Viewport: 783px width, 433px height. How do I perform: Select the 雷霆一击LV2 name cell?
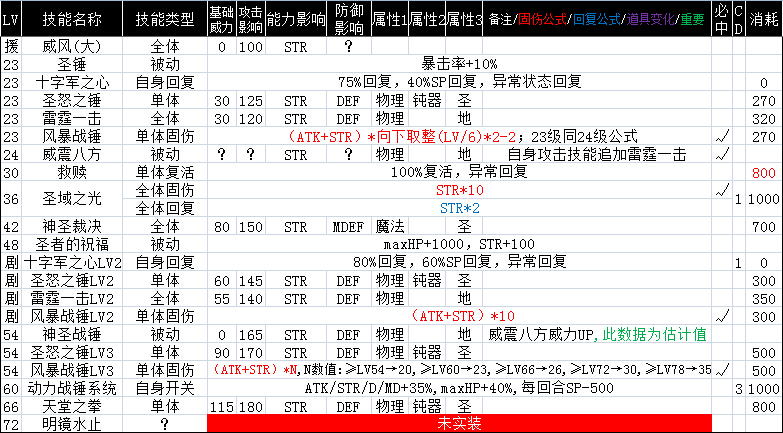[x=72, y=298]
